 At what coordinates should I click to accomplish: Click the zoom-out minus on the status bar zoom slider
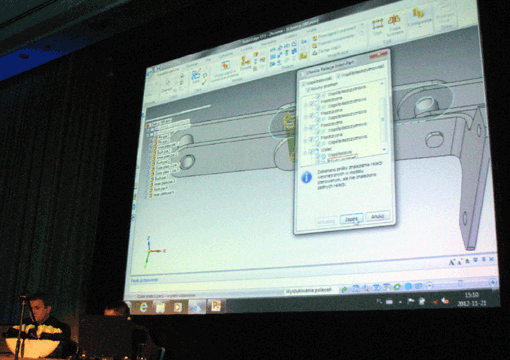pos(429,285)
